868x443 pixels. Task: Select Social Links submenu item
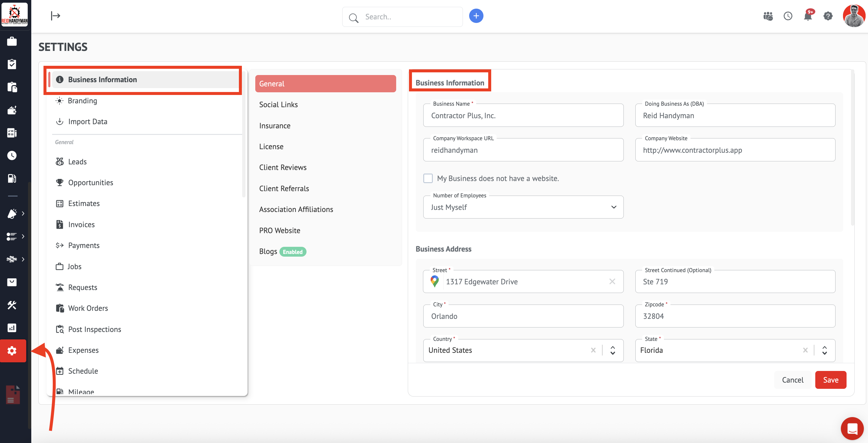click(x=278, y=105)
